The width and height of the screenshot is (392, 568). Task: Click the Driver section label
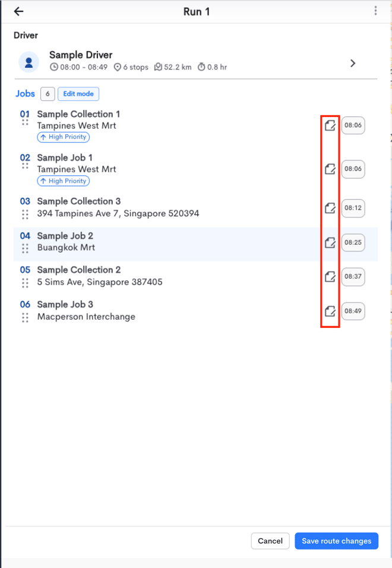point(26,36)
